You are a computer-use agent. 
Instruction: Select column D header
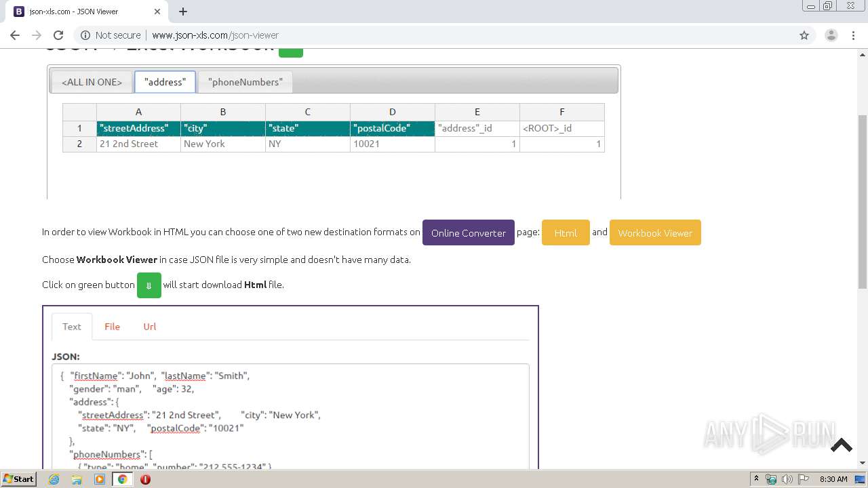[x=393, y=112]
